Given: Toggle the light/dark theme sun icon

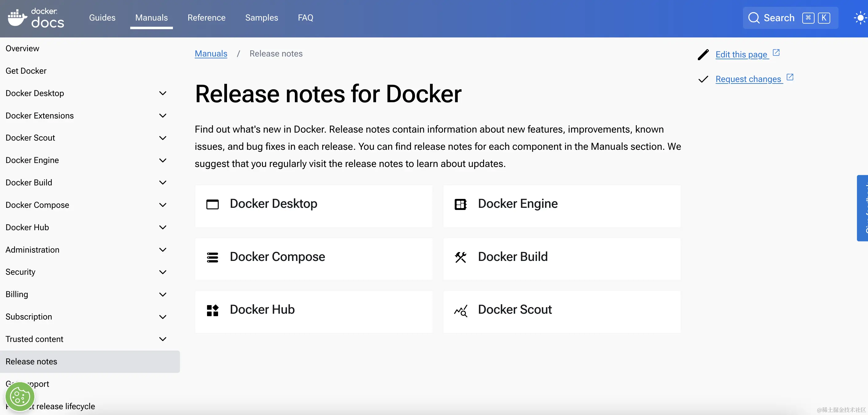Looking at the screenshot, I should (x=860, y=17).
